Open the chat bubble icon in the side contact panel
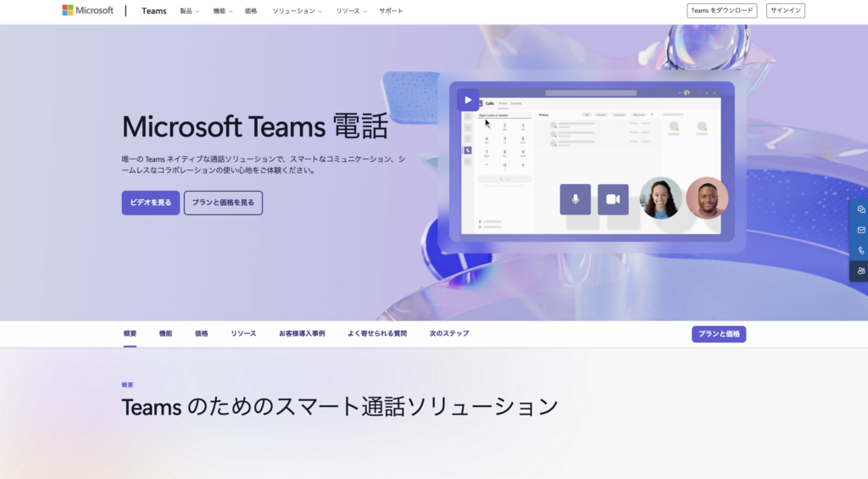868x479 pixels. 861,209
